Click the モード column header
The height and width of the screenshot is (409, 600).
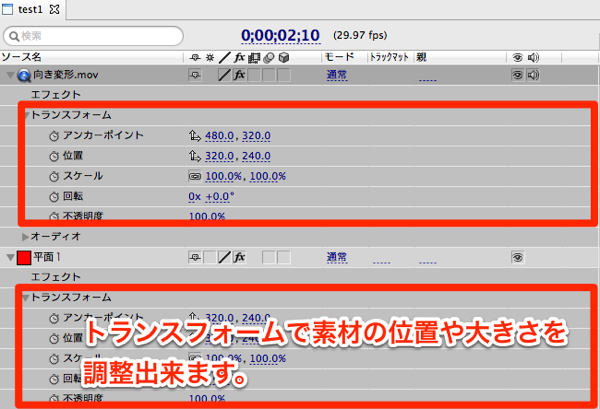tap(339, 57)
